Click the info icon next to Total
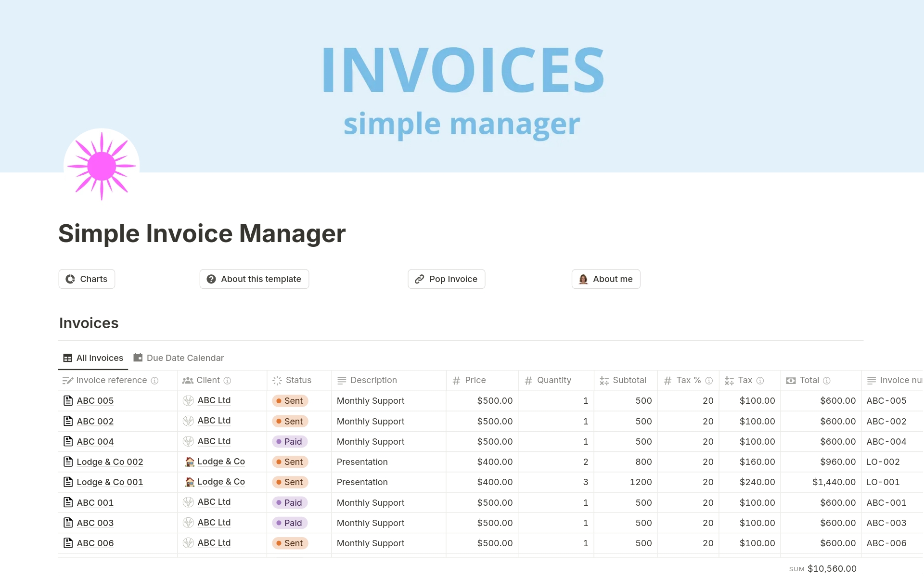924x577 pixels. [827, 381]
